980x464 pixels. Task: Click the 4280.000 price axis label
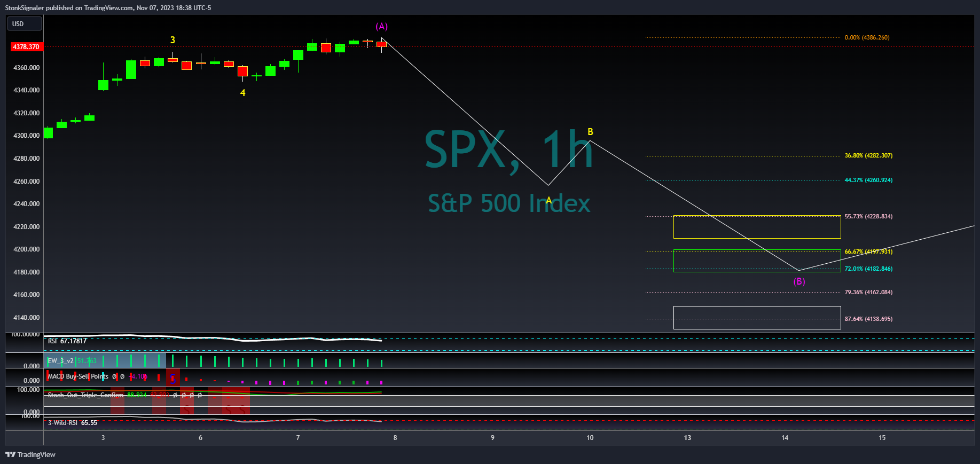pos(27,159)
